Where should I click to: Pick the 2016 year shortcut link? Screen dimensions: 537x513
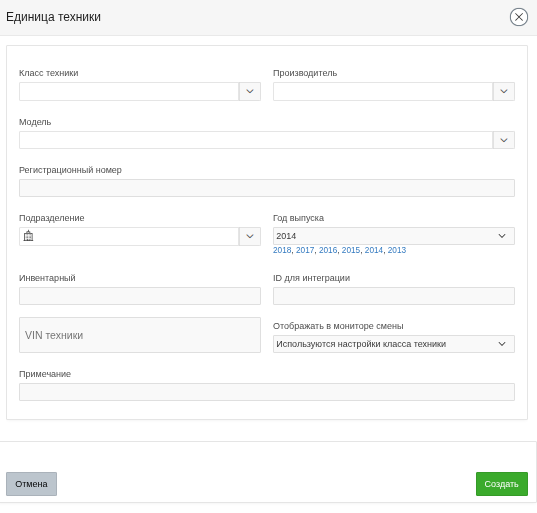coord(328,250)
